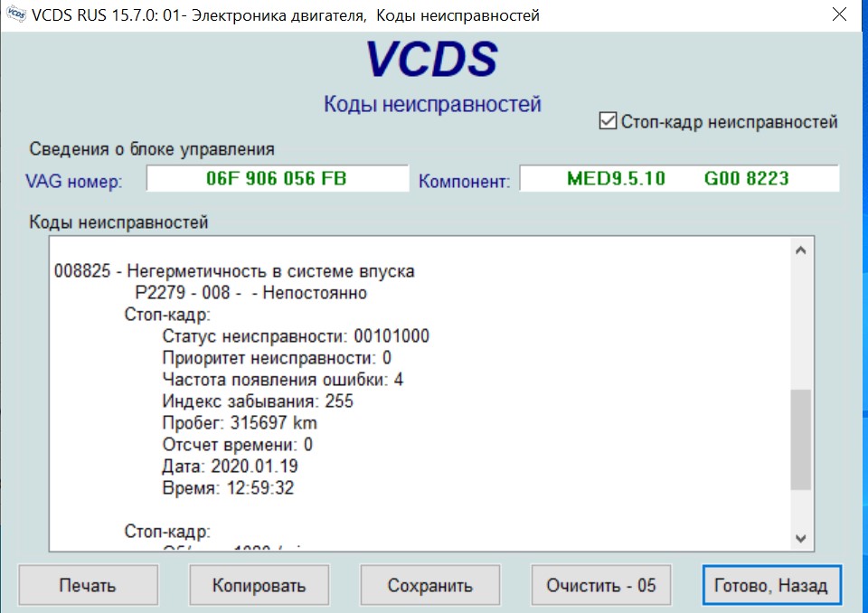Select the 008825 fault code line

[235, 271]
